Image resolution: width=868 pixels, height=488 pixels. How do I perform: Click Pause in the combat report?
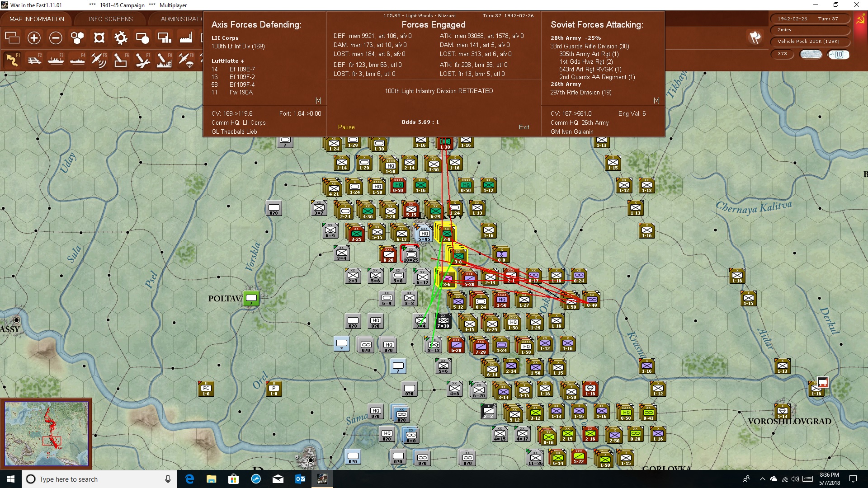point(346,127)
